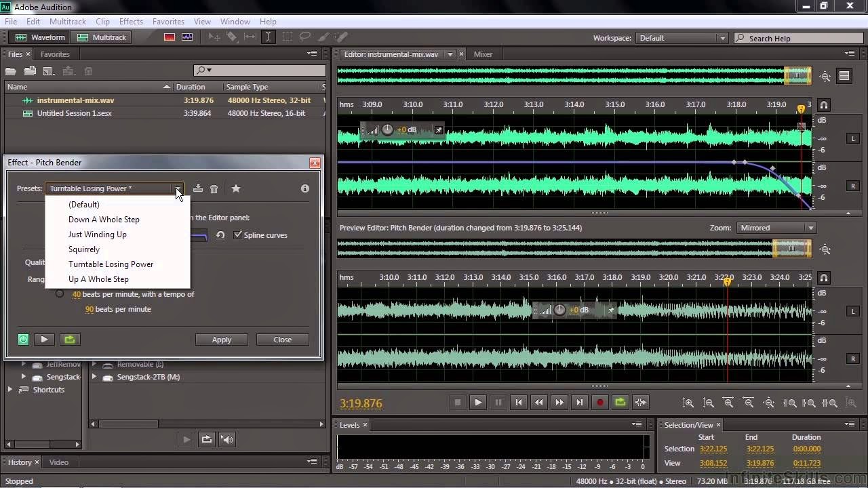The width and height of the screenshot is (868, 488).
Task: Click Zoom In Time icon
Action: [729, 403]
